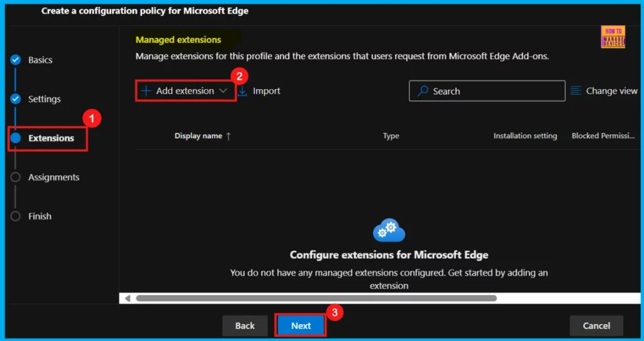This screenshot has height=341, width=644.
Task: Click the Installation setting column header
Action: pyautogui.click(x=525, y=136)
